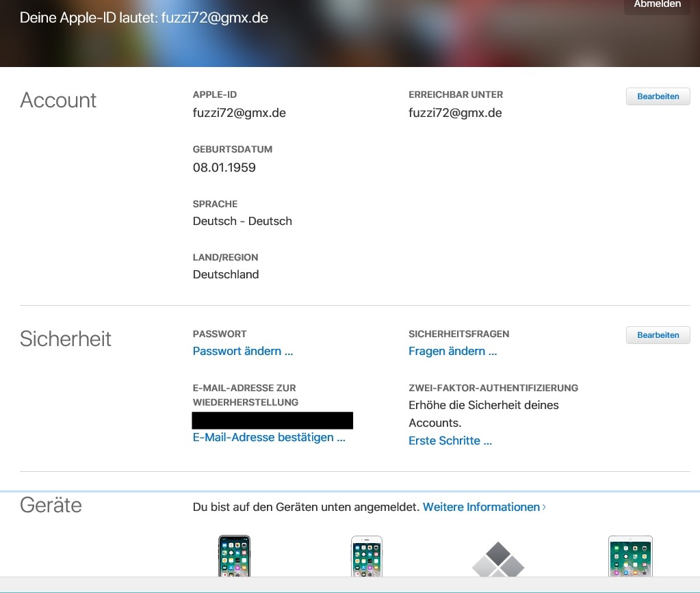700x593 pixels.
Task: Click the Sicherheit section heading
Action: tap(66, 339)
